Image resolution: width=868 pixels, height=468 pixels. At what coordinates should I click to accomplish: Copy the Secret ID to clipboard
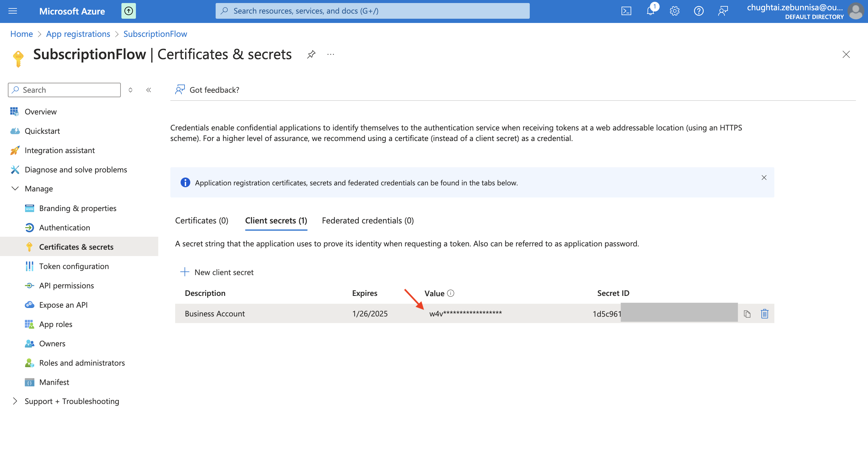click(747, 314)
